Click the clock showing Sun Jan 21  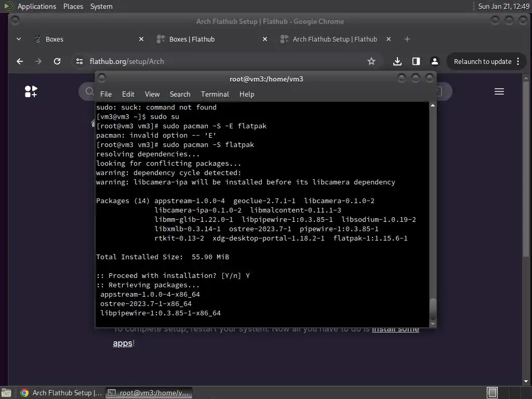[x=503, y=6]
